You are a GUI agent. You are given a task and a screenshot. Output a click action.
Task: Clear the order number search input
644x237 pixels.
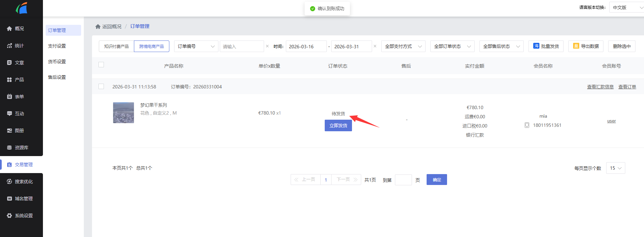(267, 46)
